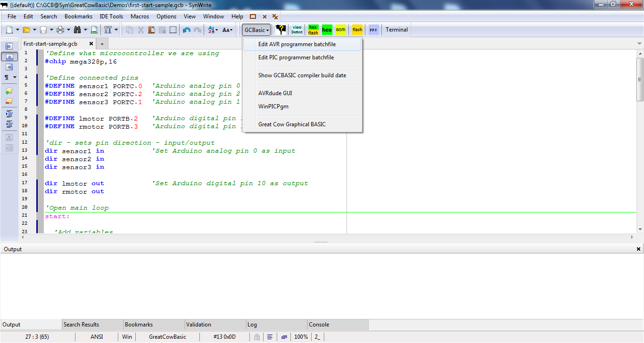
Task: Click the PPS toolbar icon
Action: 373,29
